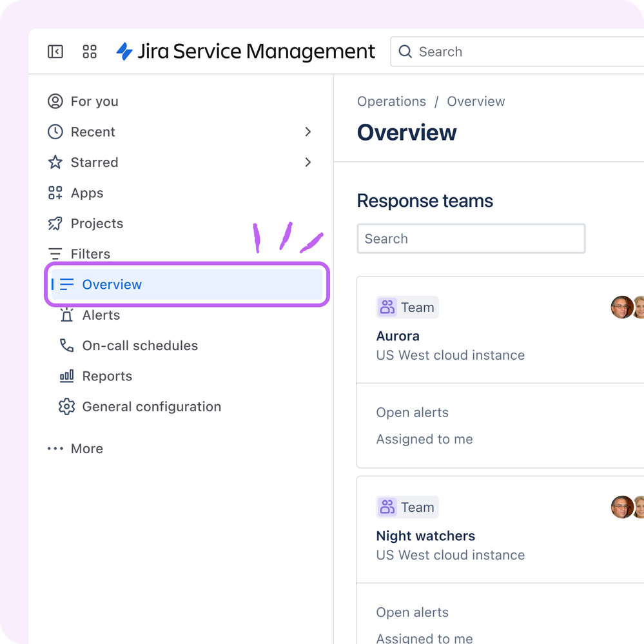Image resolution: width=644 pixels, height=644 pixels.
Task: Go to For you in sidebar
Action: [83, 101]
